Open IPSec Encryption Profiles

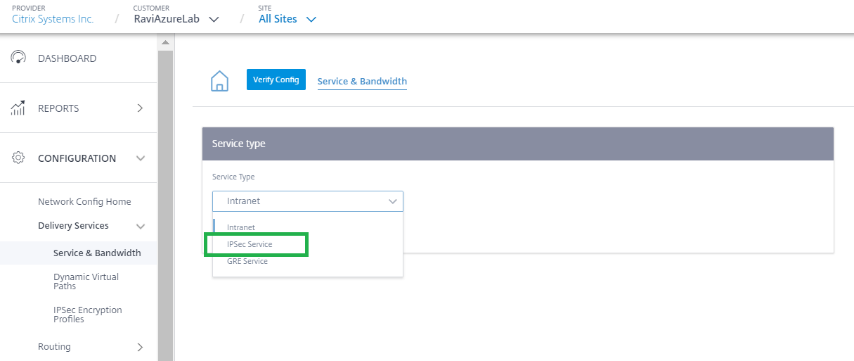pos(88,314)
